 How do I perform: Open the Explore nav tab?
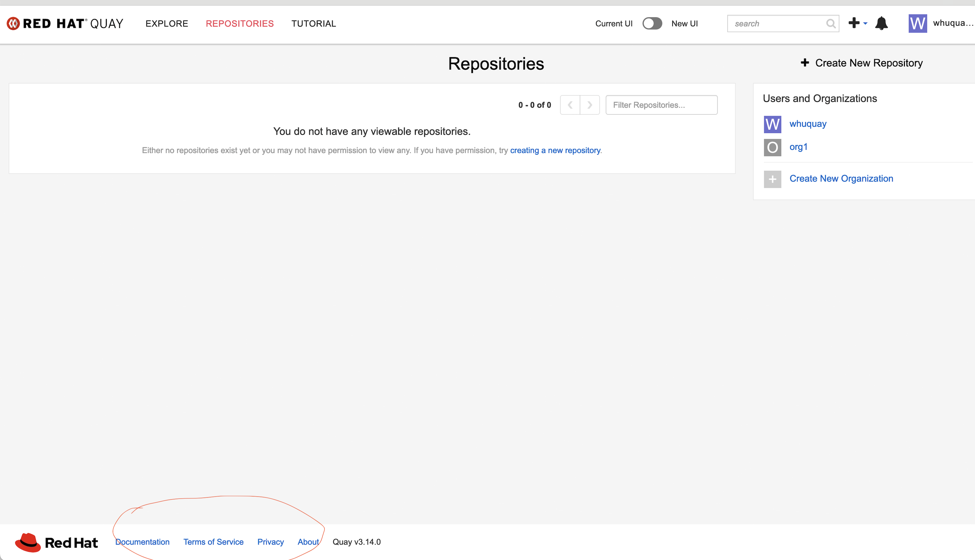pyautogui.click(x=167, y=23)
